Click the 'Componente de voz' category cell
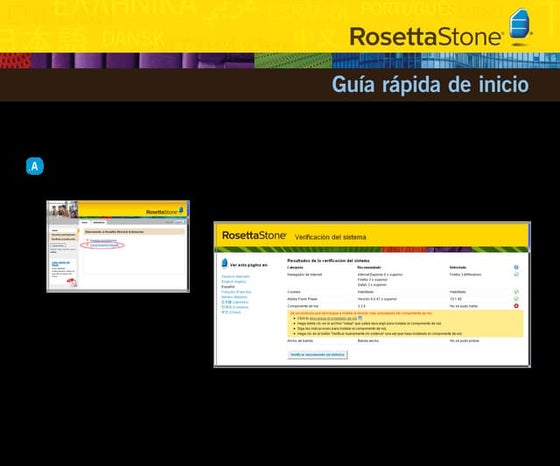Image resolution: width=560 pixels, height=466 pixels. (302, 306)
